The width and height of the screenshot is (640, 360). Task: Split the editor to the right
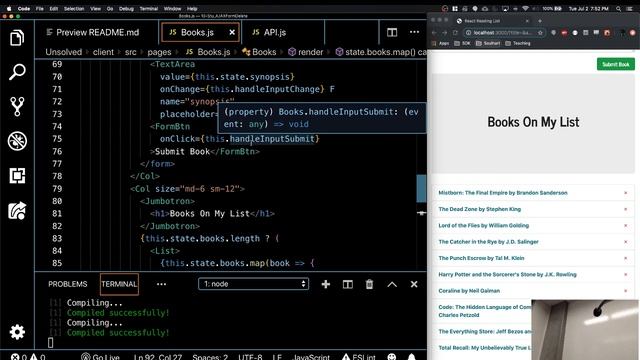click(392, 32)
